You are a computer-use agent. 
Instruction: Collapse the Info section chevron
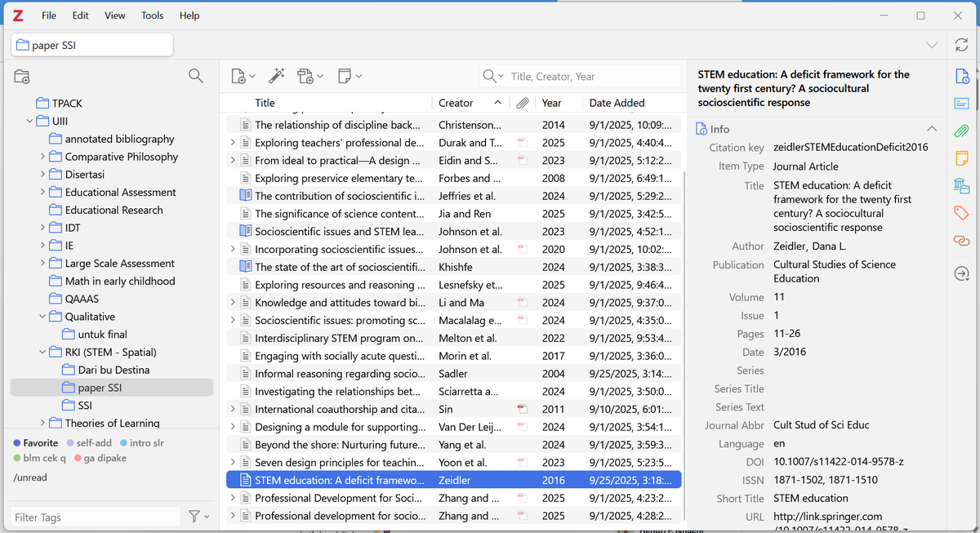(x=932, y=129)
